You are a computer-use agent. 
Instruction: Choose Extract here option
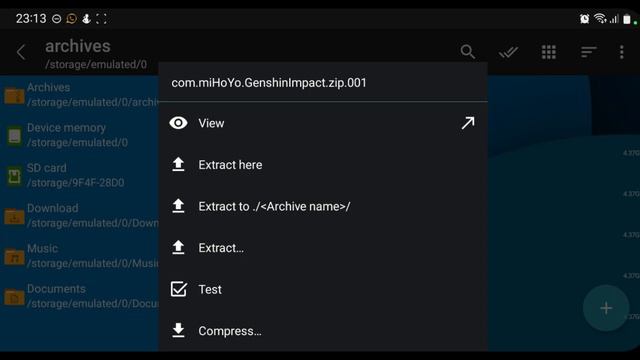click(x=323, y=164)
